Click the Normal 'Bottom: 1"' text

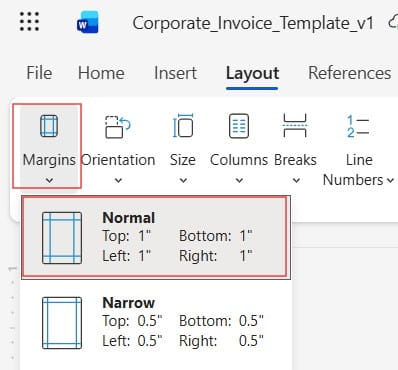pyautogui.click(x=216, y=236)
